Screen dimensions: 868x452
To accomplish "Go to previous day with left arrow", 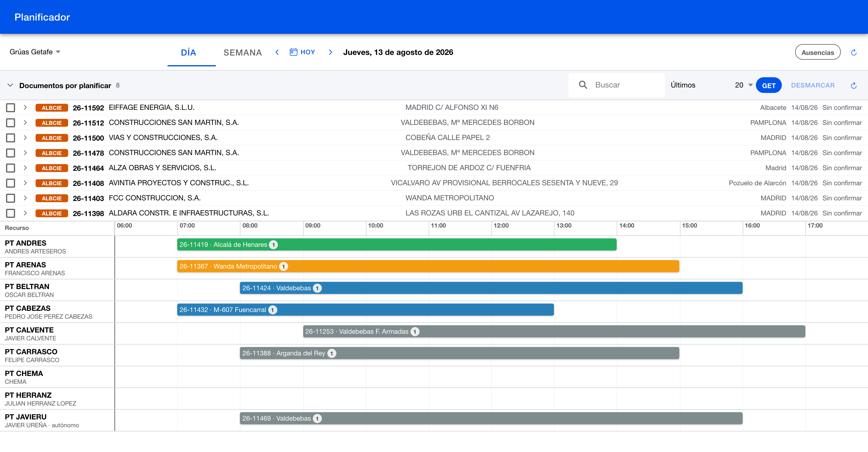I will coord(277,52).
